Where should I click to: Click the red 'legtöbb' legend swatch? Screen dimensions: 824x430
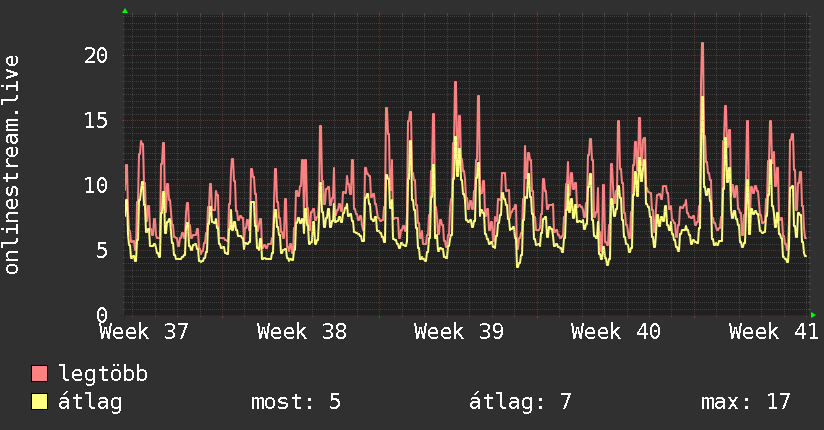[x=39, y=373]
